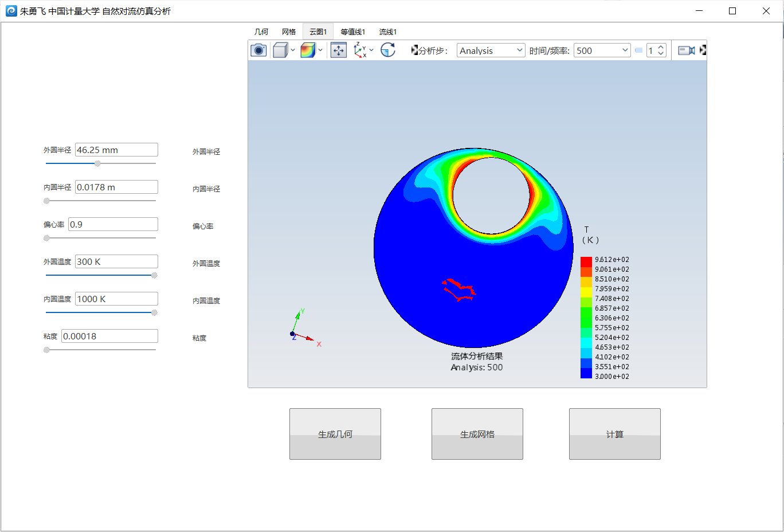Screen dimensions: 784x532
Task: Click the 外圆温度 slider handle
Action: tap(154, 275)
